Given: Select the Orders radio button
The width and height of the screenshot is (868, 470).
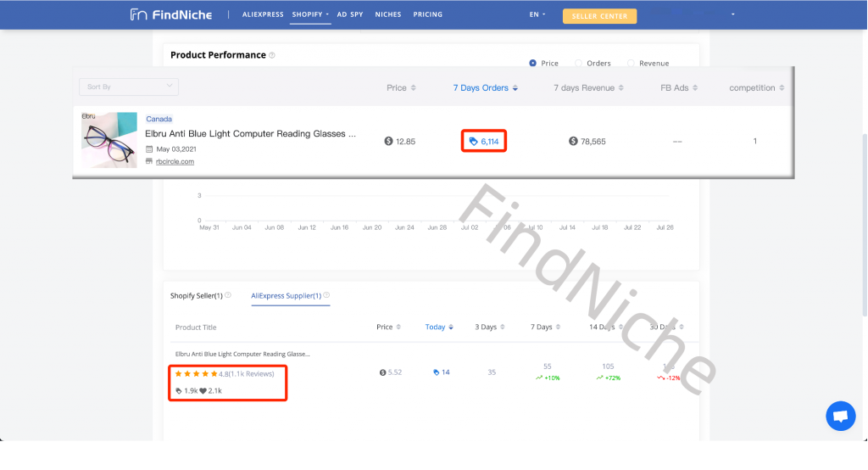Looking at the screenshot, I should pyautogui.click(x=578, y=63).
